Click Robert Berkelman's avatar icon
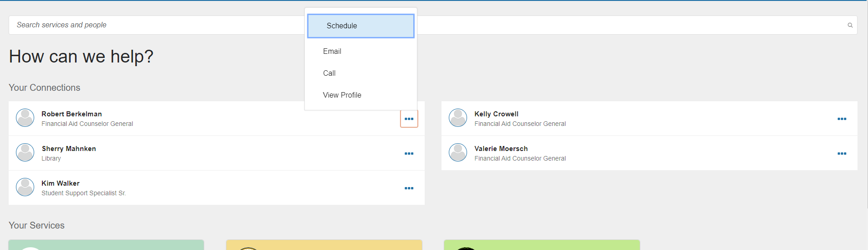Image resolution: width=868 pixels, height=250 pixels. pos(25,118)
